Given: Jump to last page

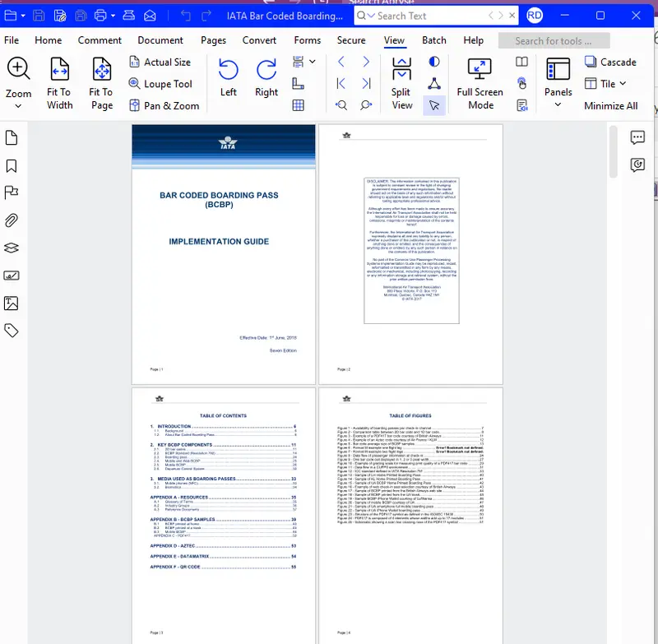Looking at the screenshot, I should pos(366,84).
